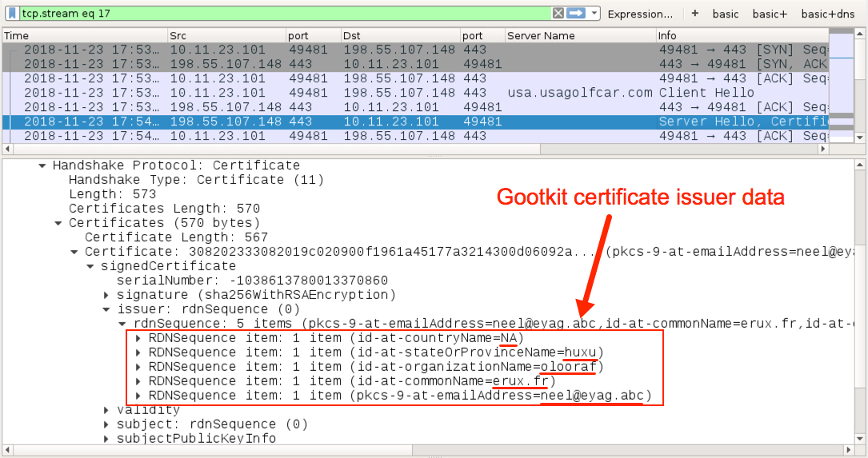
Task: Open the filter history dropdown arrow
Action: pyautogui.click(x=594, y=14)
